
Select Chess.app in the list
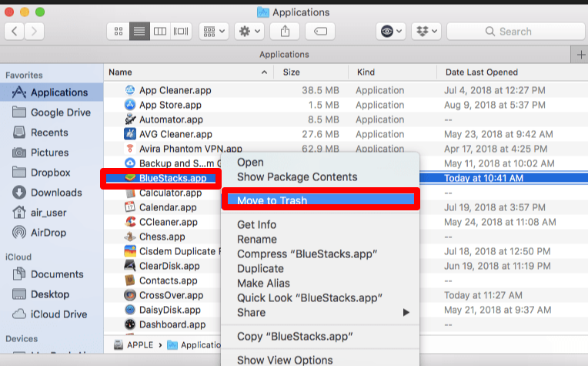point(162,237)
